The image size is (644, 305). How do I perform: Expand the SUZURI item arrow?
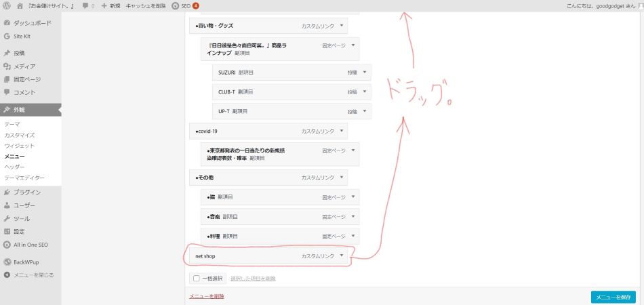point(365,73)
